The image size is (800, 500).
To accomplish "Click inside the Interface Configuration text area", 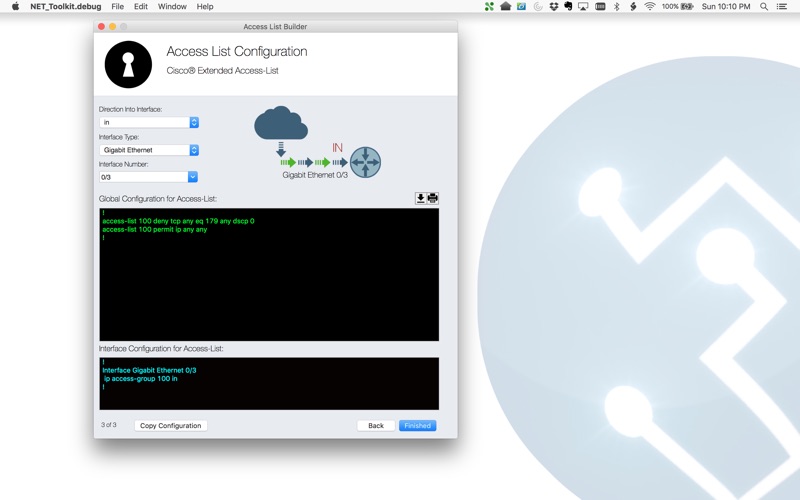I will click(269, 384).
